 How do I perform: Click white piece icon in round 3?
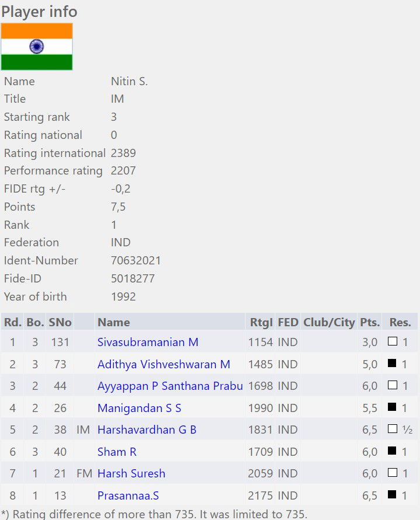[393, 386]
